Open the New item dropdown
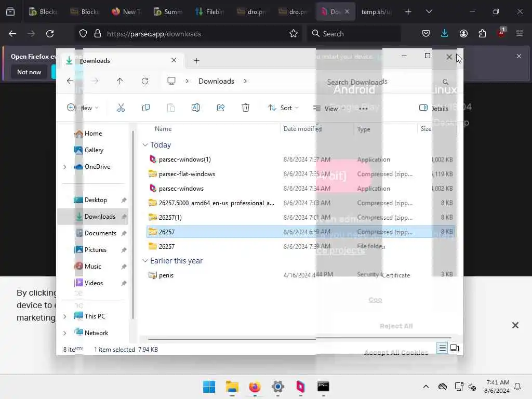Image resolution: width=532 pixels, height=399 pixels. point(83,108)
